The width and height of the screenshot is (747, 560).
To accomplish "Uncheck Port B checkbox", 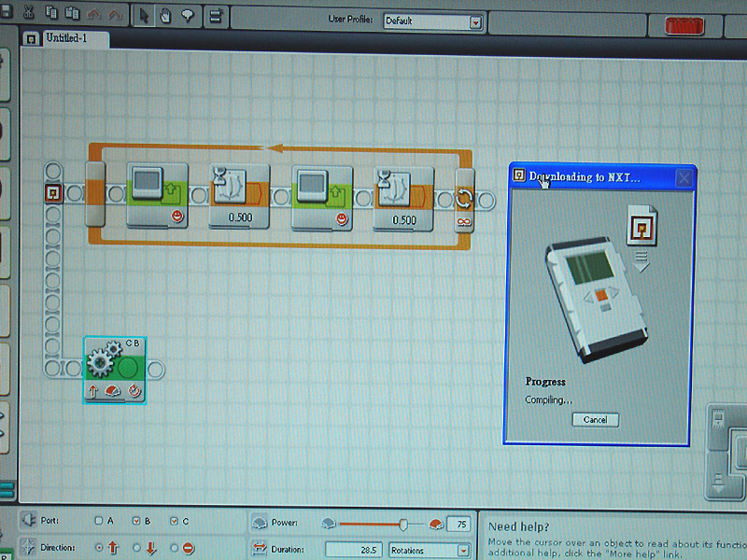I will pos(136,521).
